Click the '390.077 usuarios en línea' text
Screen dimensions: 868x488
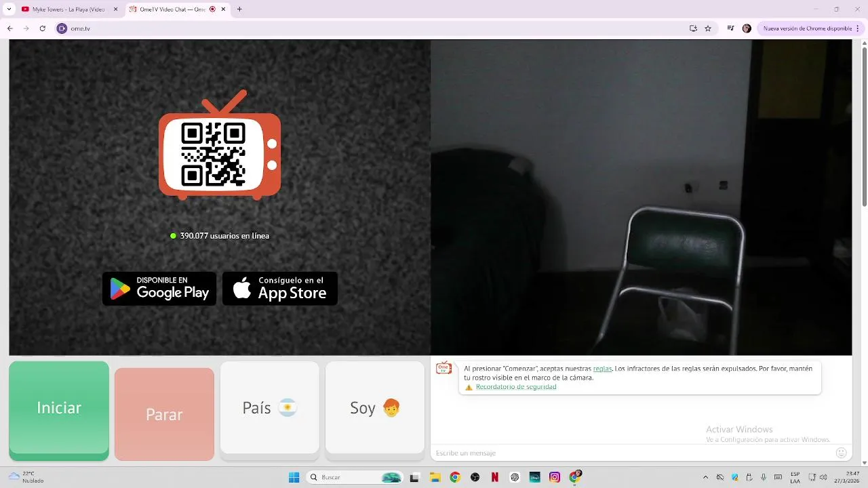[x=224, y=236]
